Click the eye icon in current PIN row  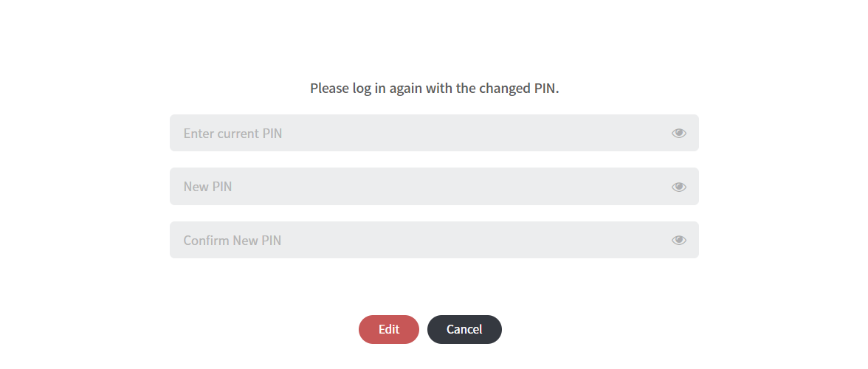coord(679,133)
